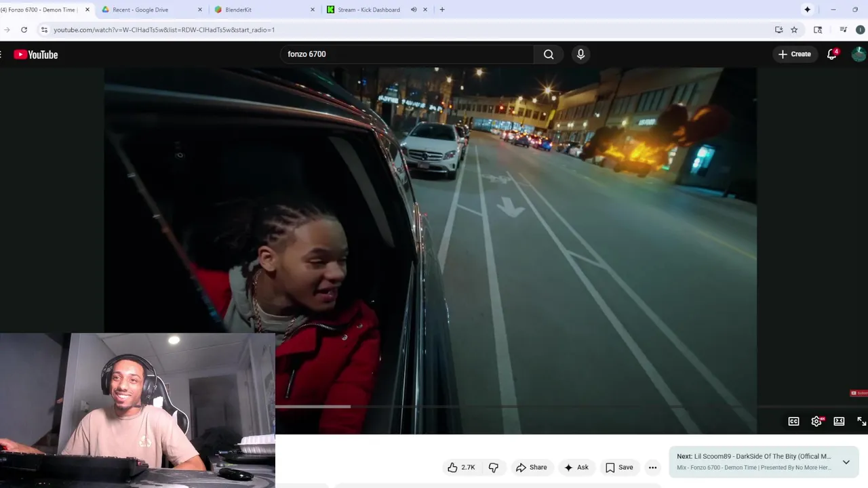The image size is (868, 488).
Task: Like the video (2.7K)
Action: coord(461,467)
